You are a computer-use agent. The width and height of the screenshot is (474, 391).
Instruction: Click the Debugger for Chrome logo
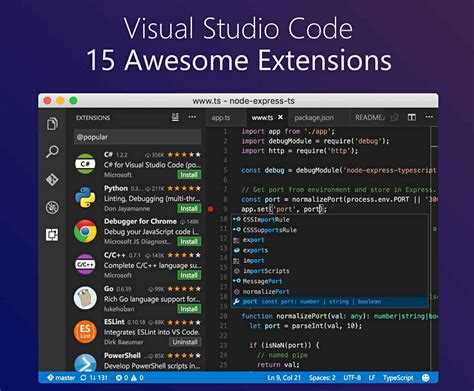pyautogui.click(x=85, y=231)
